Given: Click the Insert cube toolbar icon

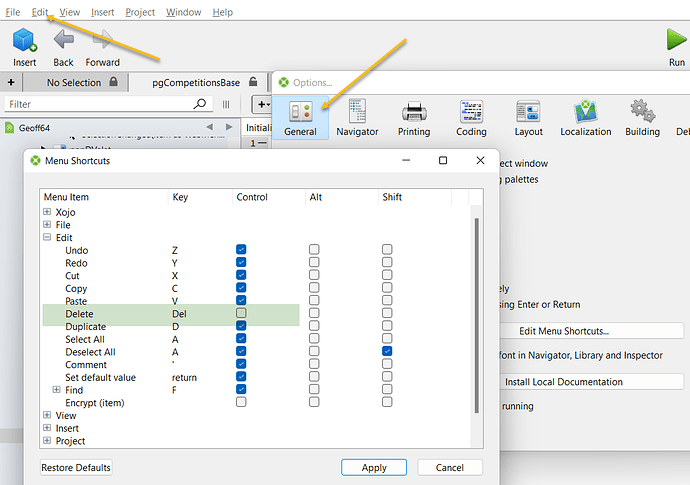Looking at the screenshot, I should click(x=24, y=40).
